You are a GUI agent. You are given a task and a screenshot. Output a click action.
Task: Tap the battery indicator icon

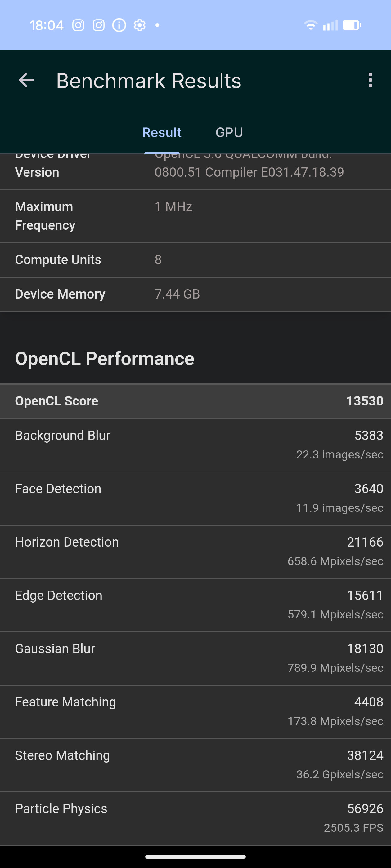pyautogui.click(x=352, y=25)
